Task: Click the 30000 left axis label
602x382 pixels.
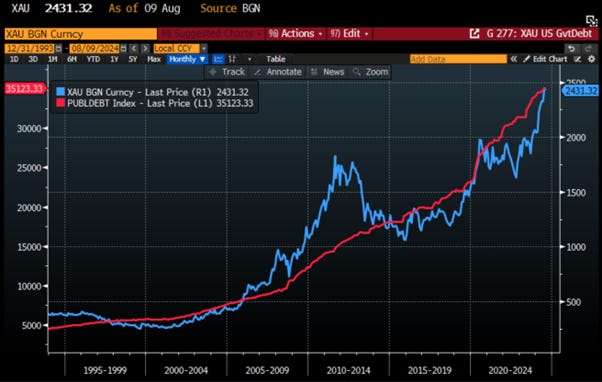Action: [x=29, y=129]
